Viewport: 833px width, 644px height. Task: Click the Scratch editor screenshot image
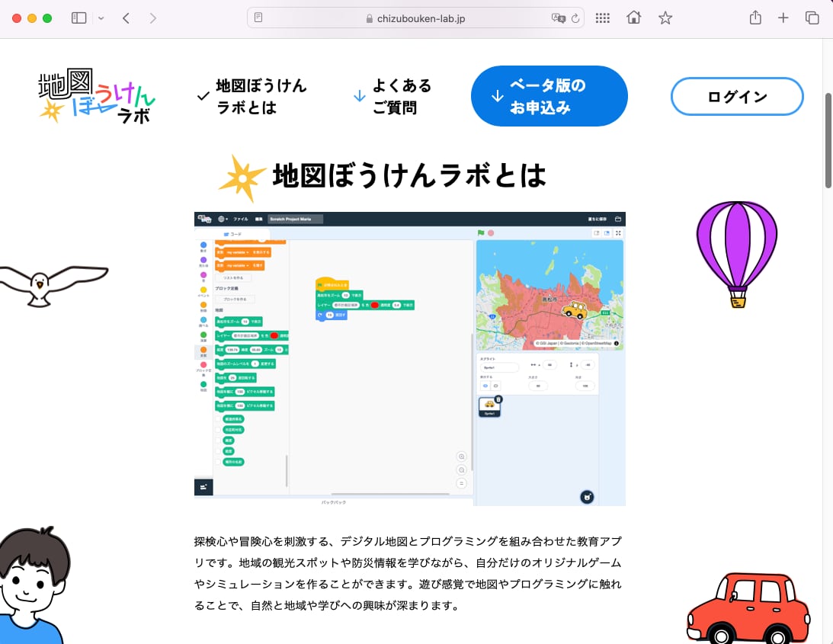pyautogui.click(x=409, y=358)
